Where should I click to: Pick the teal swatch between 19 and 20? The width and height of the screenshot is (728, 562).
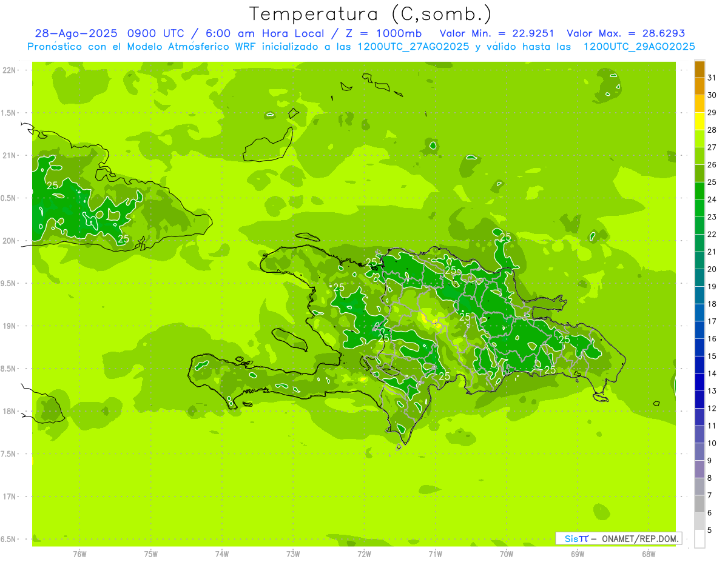click(699, 278)
